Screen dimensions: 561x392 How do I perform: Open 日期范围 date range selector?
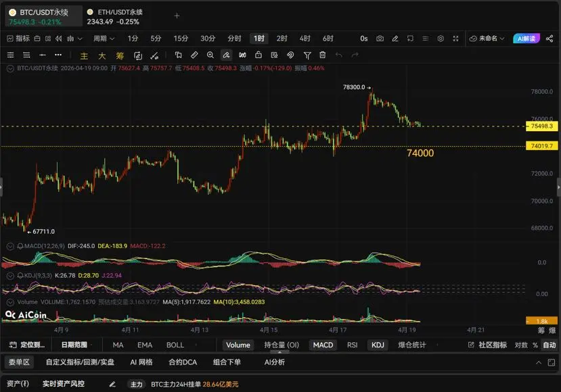74,345
